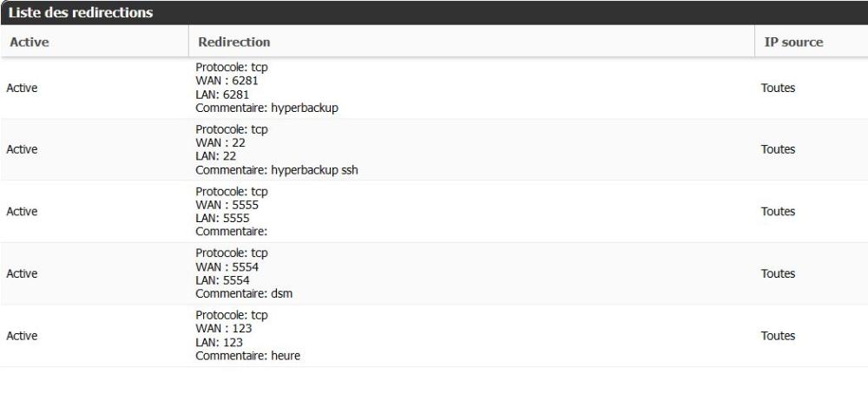
Task: Select the "WAN : 5555" redirection line
Action: click(227, 205)
